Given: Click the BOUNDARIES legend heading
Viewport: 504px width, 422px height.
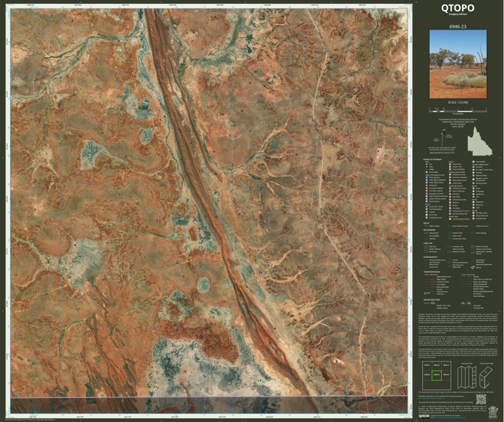Looking at the screenshot, I should pyautogui.click(x=429, y=230).
